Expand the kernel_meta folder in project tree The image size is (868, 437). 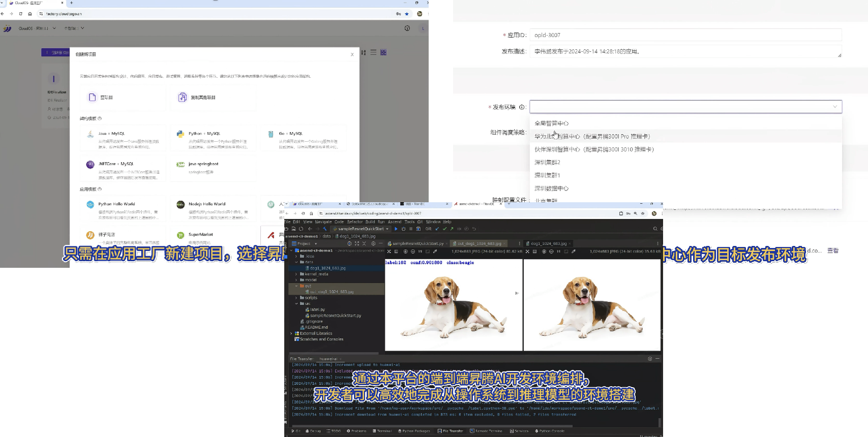pos(296,274)
